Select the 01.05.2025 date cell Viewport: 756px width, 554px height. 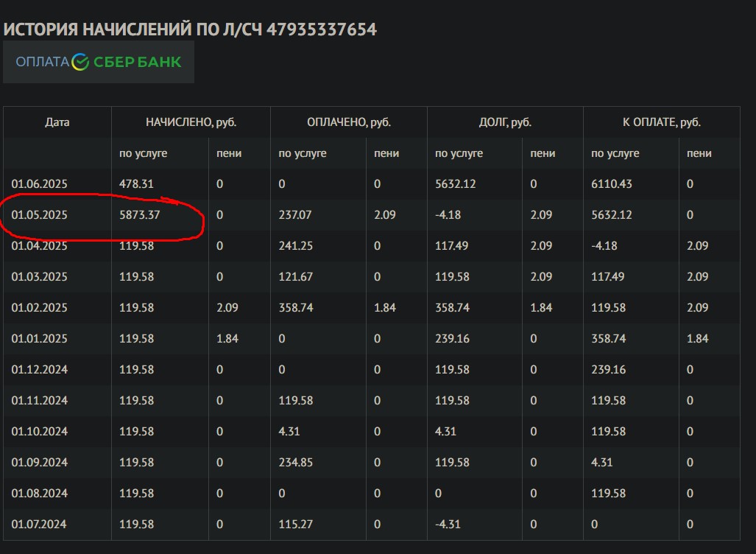[x=40, y=215]
